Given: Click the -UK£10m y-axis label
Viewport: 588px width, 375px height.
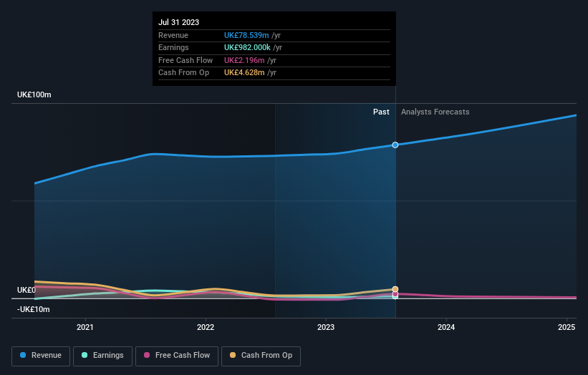Looking at the screenshot, I should coord(34,309).
